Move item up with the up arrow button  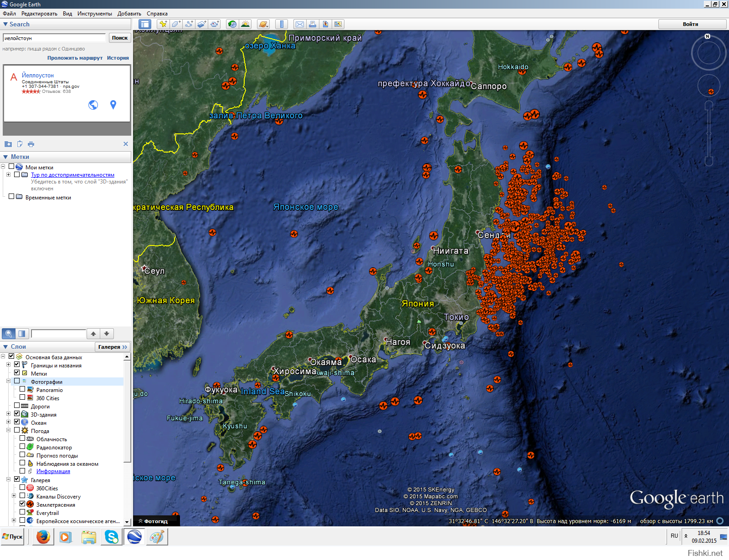click(93, 334)
